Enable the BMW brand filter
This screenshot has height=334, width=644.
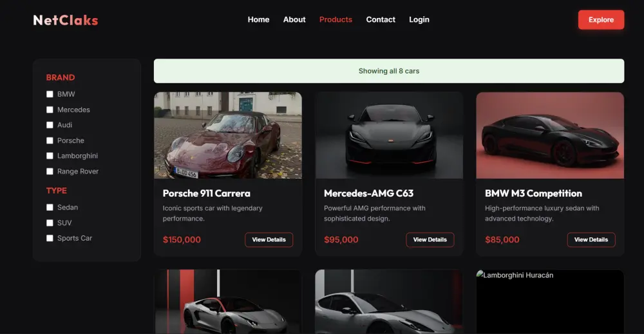pos(50,94)
